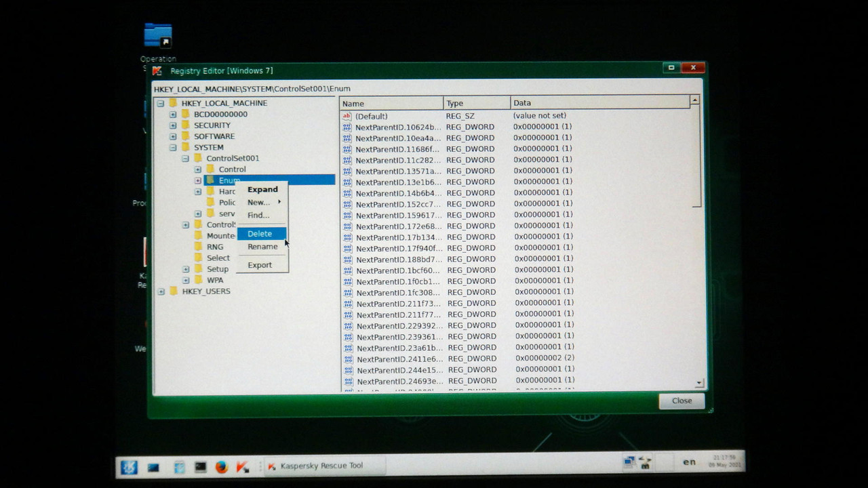Switch to Kaspersky Rescue Tool taskbar button
The height and width of the screenshot is (488, 868).
(324, 466)
